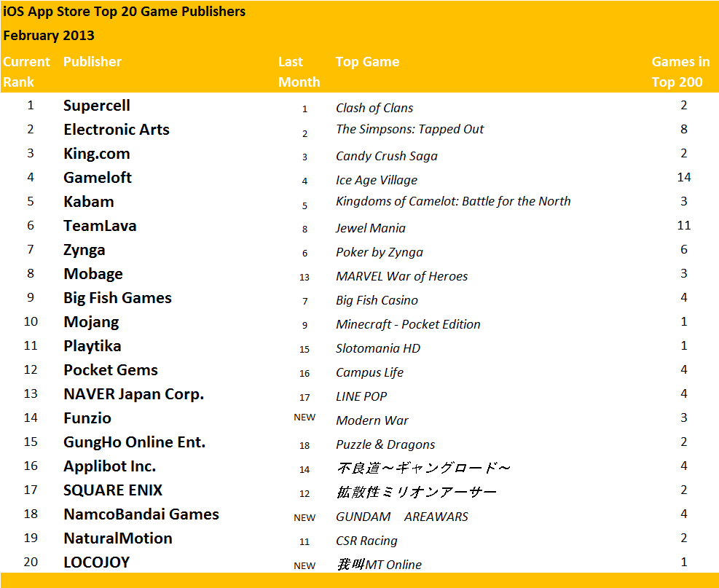Select publisher name 'Mobage'
Viewport: 719px width, 588px height.
point(93,274)
